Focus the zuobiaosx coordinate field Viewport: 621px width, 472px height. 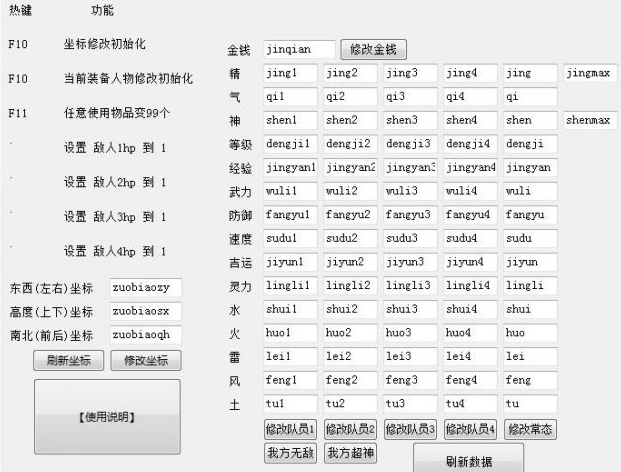[x=146, y=311]
